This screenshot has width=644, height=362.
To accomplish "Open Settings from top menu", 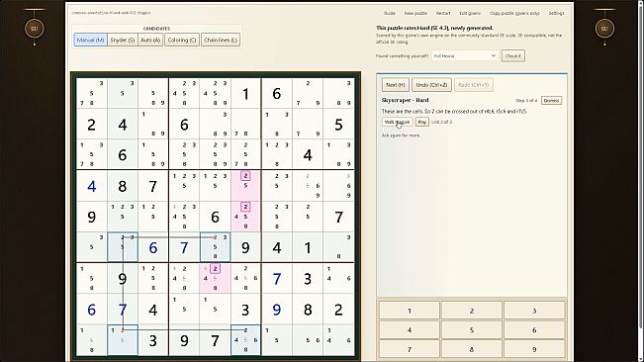I will click(x=556, y=13).
